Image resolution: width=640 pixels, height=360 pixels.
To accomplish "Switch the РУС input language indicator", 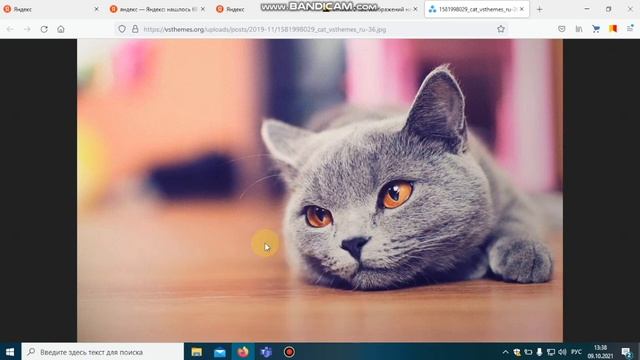I will (x=576, y=352).
